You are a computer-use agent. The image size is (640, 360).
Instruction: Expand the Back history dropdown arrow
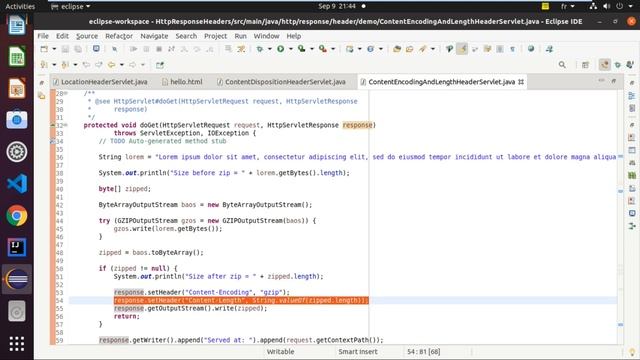[x=121, y=64]
